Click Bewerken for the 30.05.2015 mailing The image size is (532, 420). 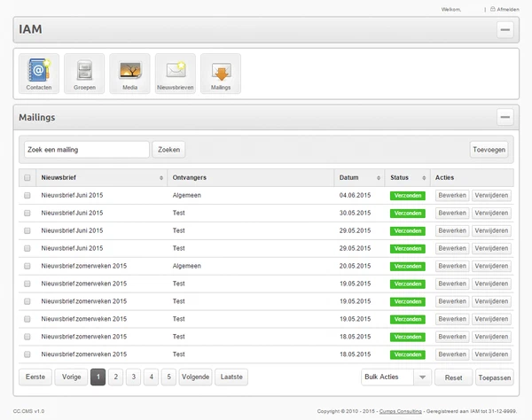(x=452, y=214)
